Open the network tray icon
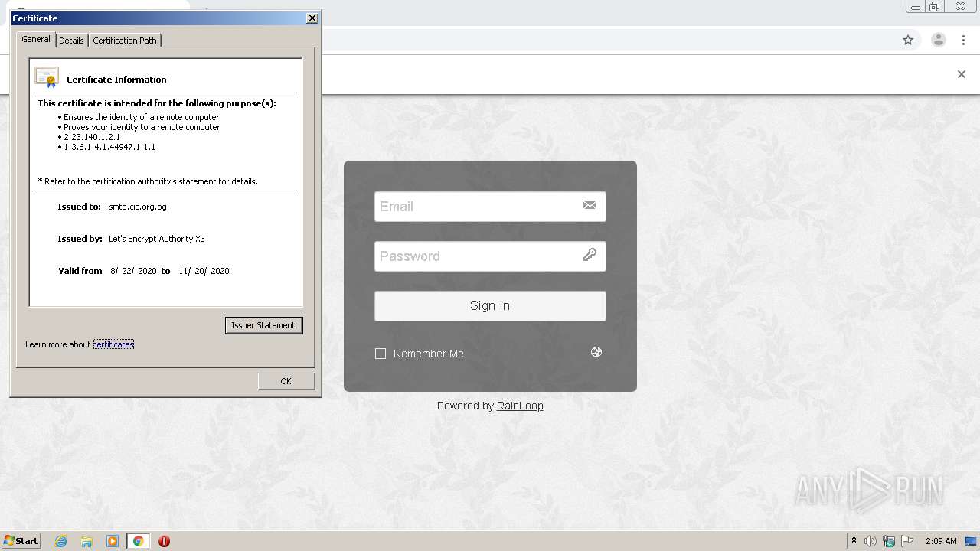 [889, 541]
